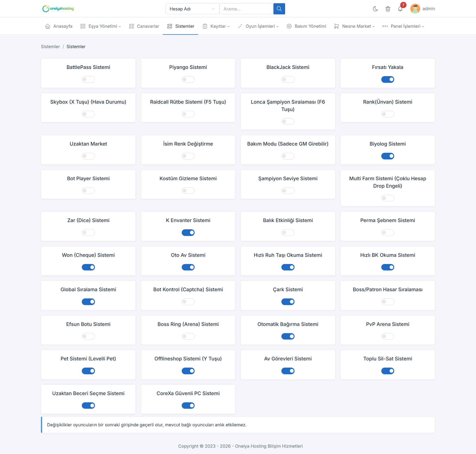Expand Eşya Yönetimi menu chevron
Screen dimensions: 476x454
[x=120, y=27]
